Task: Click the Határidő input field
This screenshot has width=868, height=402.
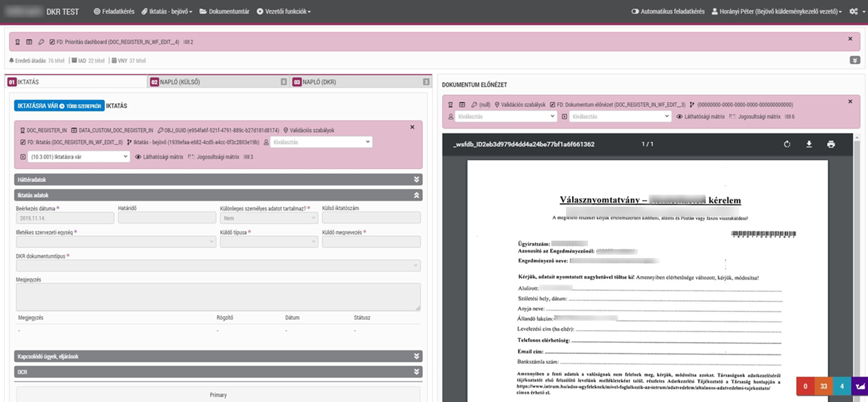Action: click(x=167, y=218)
